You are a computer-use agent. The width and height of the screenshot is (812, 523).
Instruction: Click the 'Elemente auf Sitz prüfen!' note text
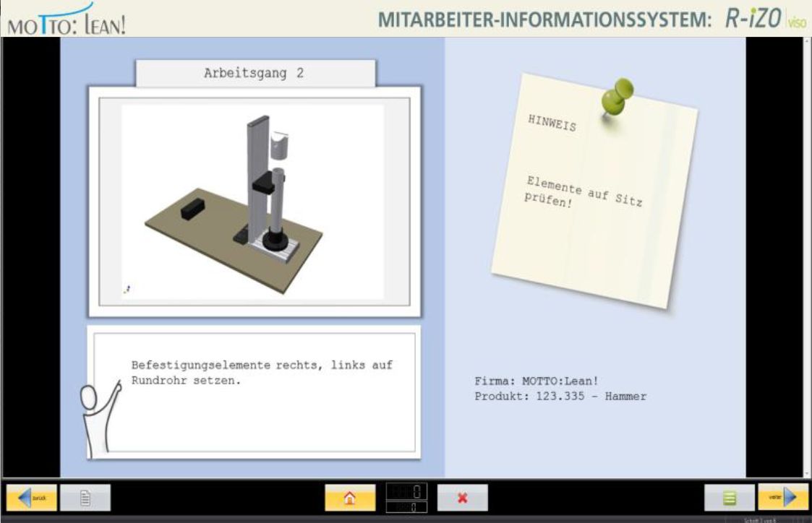[x=583, y=192]
